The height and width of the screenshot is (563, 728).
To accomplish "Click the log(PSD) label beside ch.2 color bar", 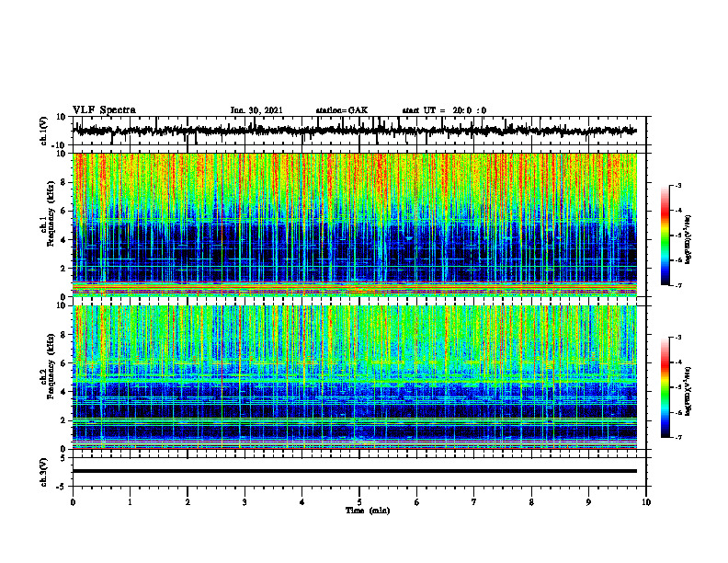I will [x=688, y=391].
